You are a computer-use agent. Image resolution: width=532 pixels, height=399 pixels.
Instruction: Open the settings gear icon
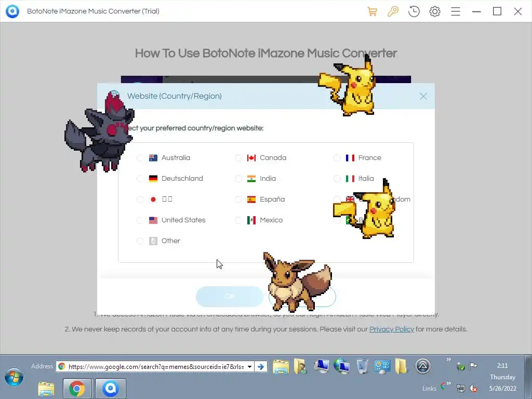click(x=435, y=11)
